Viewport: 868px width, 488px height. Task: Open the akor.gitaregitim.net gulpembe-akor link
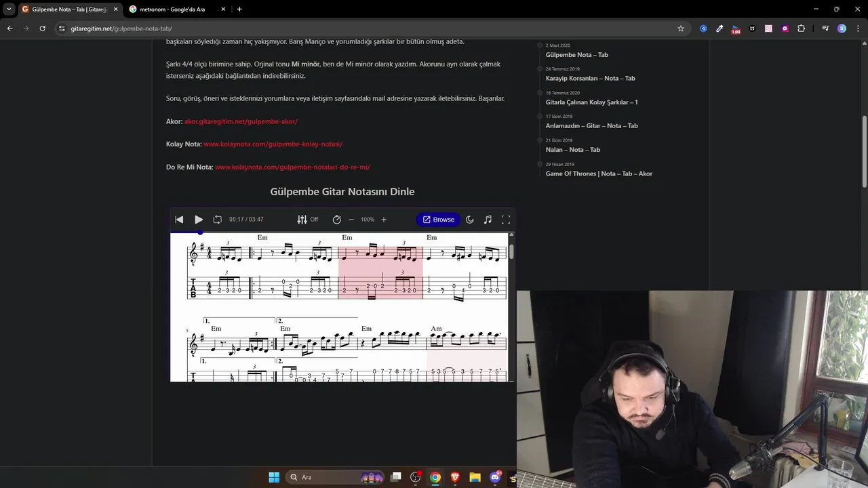point(241,121)
